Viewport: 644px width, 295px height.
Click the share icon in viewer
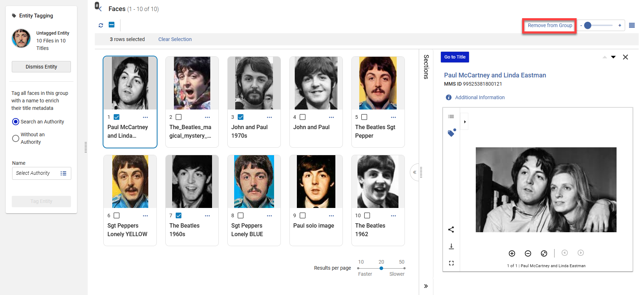tap(451, 229)
